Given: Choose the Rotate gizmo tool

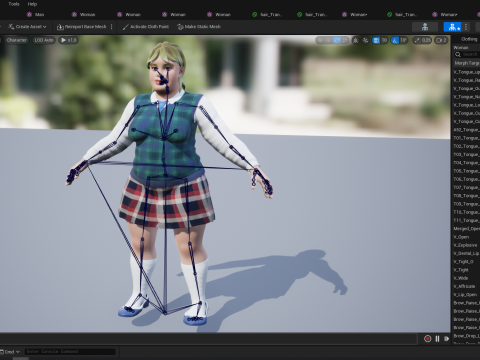Looking at the screenshot, I should [337, 40].
